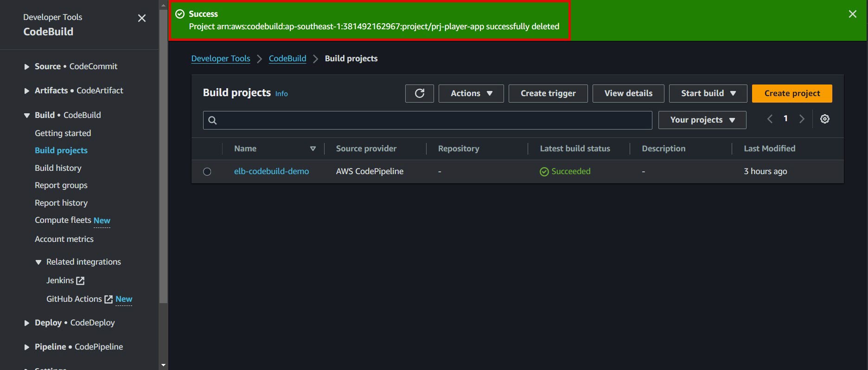Click the Create project button
The height and width of the screenshot is (370, 868).
[792, 93]
